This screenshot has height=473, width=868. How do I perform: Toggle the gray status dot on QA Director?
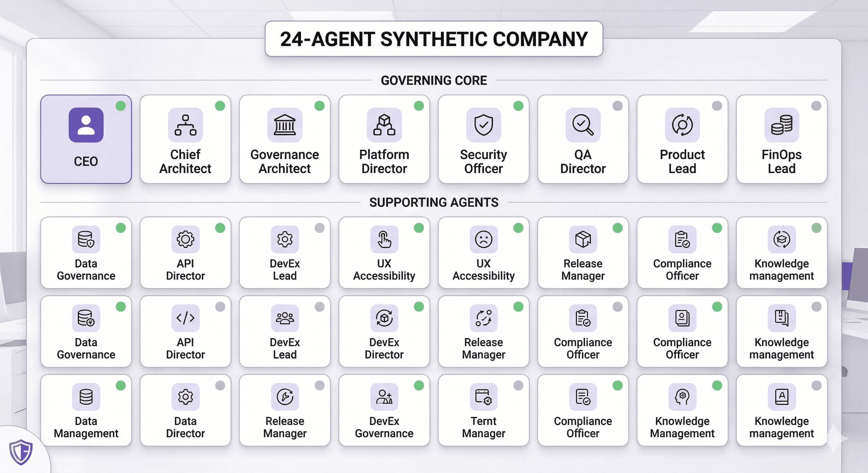point(617,106)
